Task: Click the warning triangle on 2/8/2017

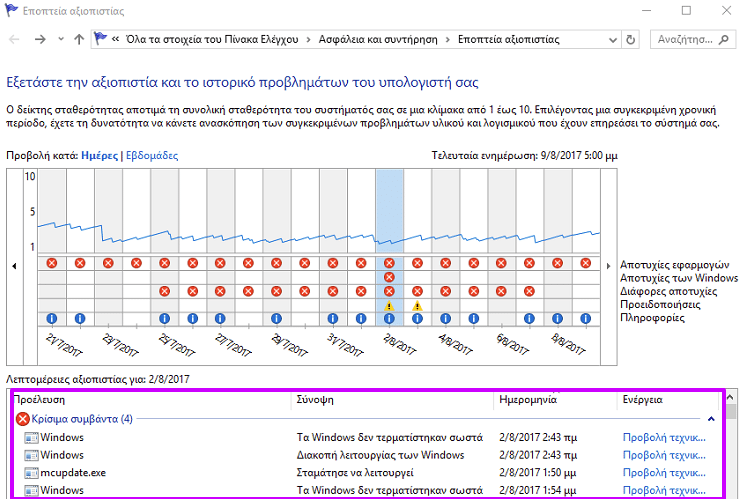Action: [x=389, y=306]
